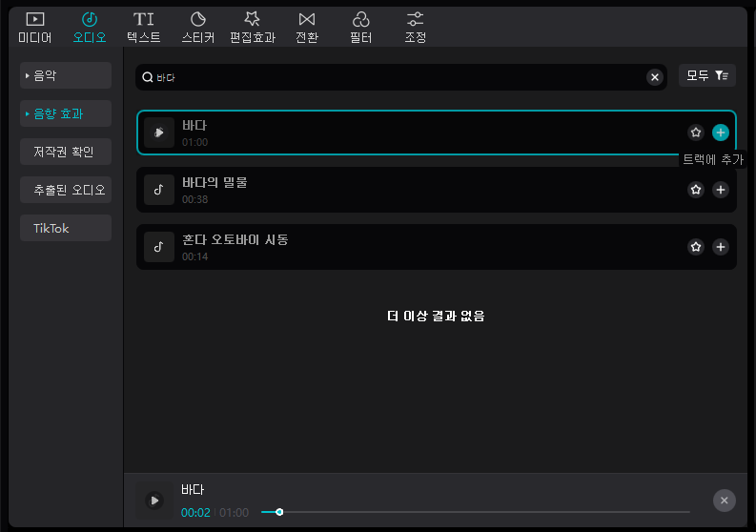Click the search field containing 바다

401,77
